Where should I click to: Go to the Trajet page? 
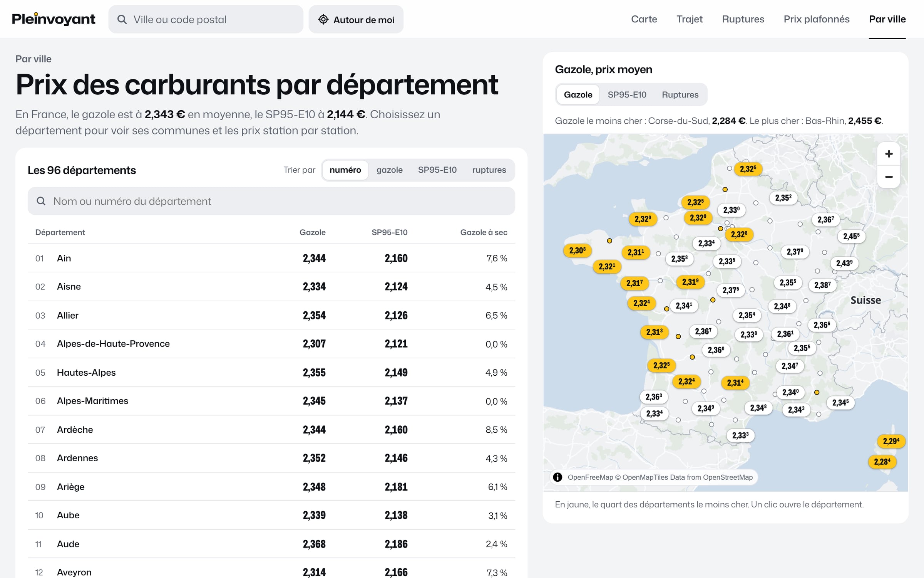click(x=689, y=19)
